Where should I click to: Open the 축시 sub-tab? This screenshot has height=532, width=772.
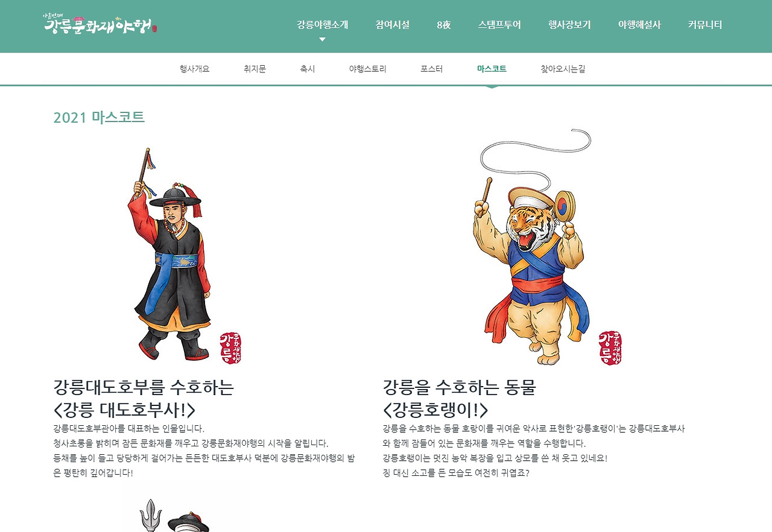307,69
